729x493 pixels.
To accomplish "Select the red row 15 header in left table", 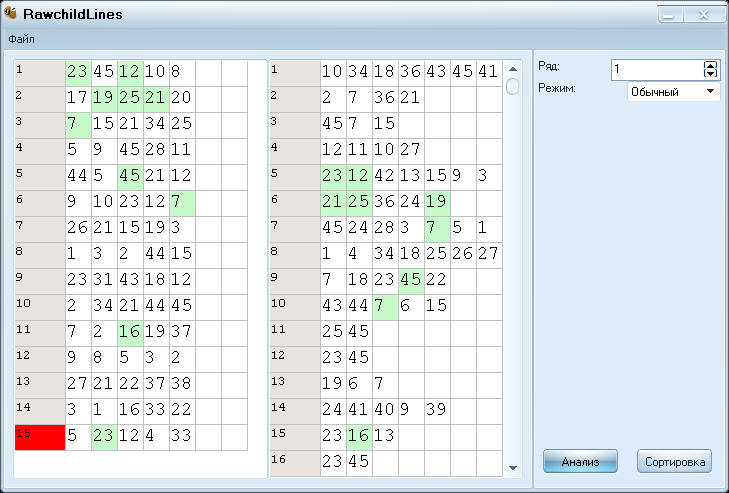I will coord(40,437).
